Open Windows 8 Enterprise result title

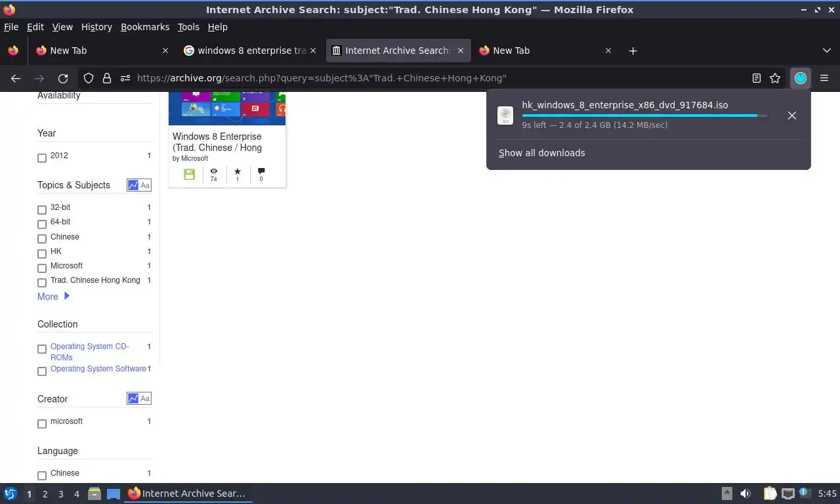pyautogui.click(x=217, y=142)
